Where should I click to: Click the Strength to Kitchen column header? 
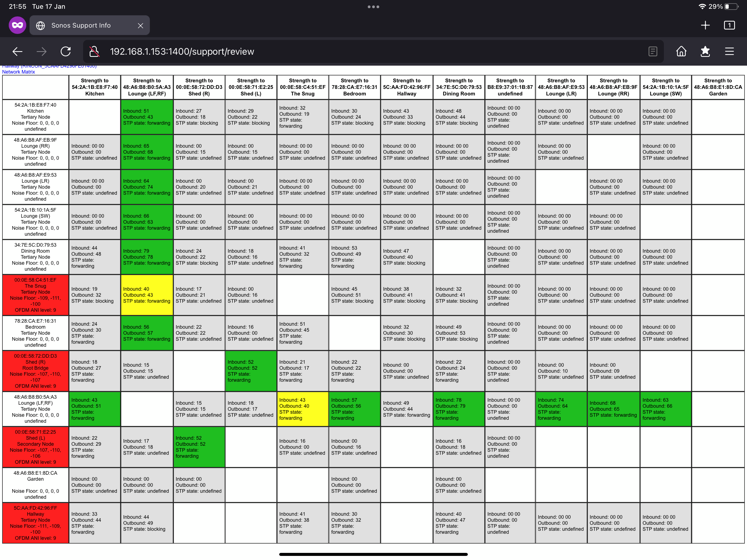[95, 87]
